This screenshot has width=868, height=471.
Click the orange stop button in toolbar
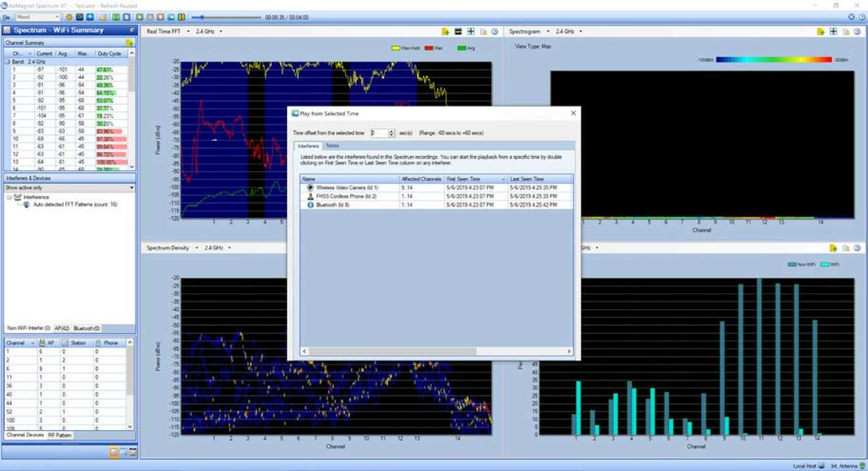click(161, 17)
